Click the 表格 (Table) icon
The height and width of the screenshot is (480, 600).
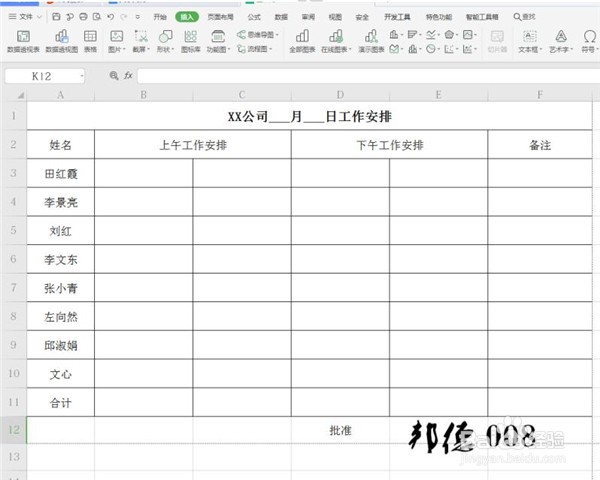pos(90,41)
